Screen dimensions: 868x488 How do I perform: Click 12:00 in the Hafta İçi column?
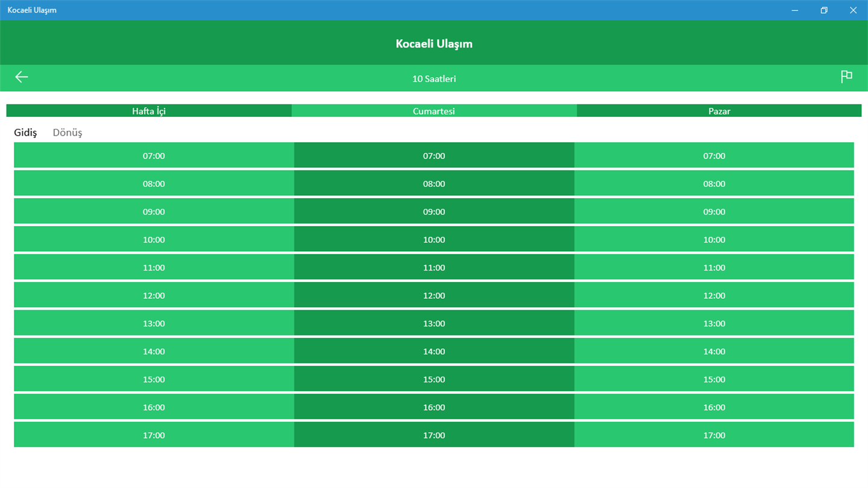point(154,295)
